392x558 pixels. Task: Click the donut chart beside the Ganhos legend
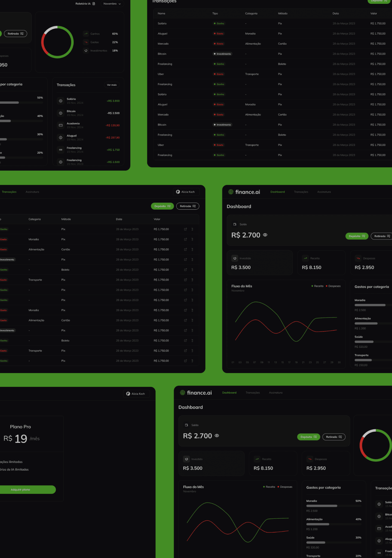tap(57, 42)
